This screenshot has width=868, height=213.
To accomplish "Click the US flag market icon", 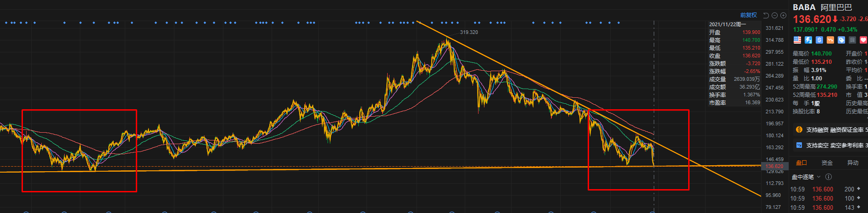I will point(797,40).
